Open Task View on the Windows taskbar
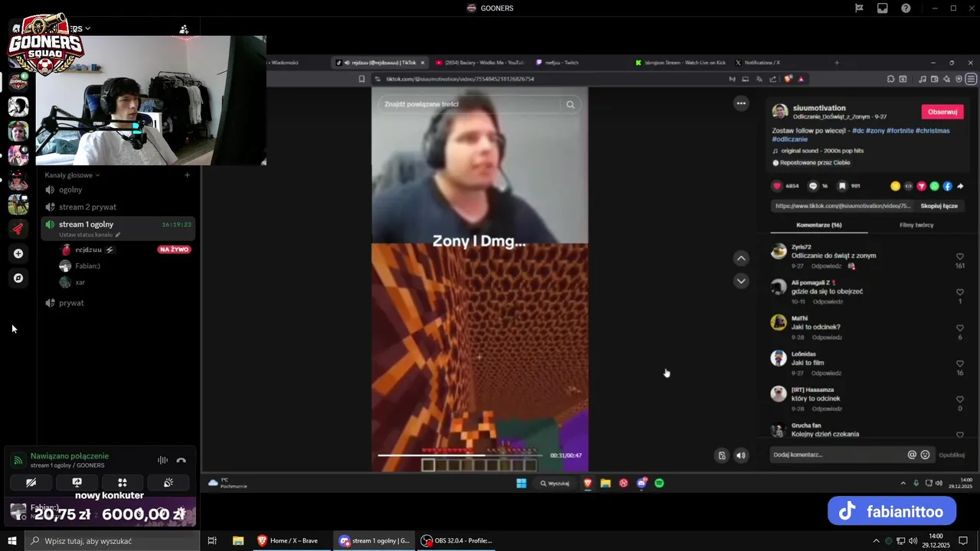The width and height of the screenshot is (980, 551). pos(213,540)
